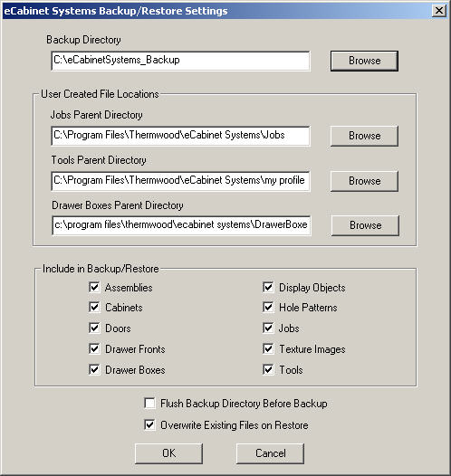The image size is (451, 476).
Task: Cancel the backup settings dialog
Action: (x=270, y=453)
